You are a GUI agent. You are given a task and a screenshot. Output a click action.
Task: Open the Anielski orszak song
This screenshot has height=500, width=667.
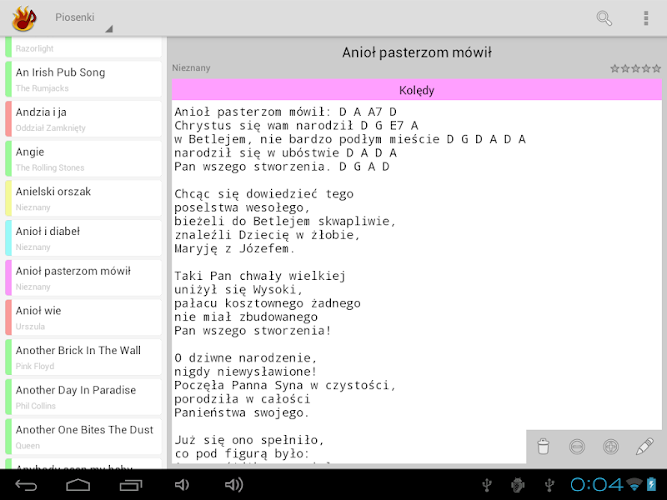click(x=83, y=198)
